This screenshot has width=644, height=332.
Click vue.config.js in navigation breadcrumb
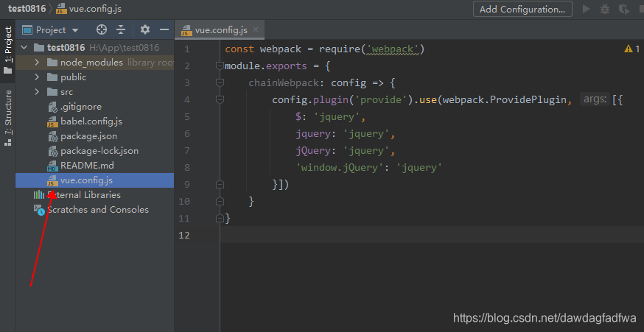(x=88, y=9)
